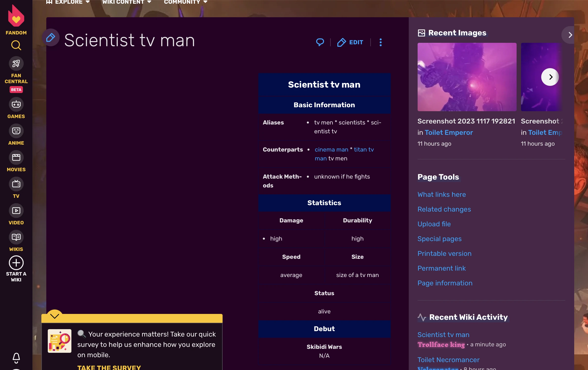The width and height of the screenshot is (588, 370).
Task: Collapse the survey banner chevron
Action: click(x=54, y=316)
